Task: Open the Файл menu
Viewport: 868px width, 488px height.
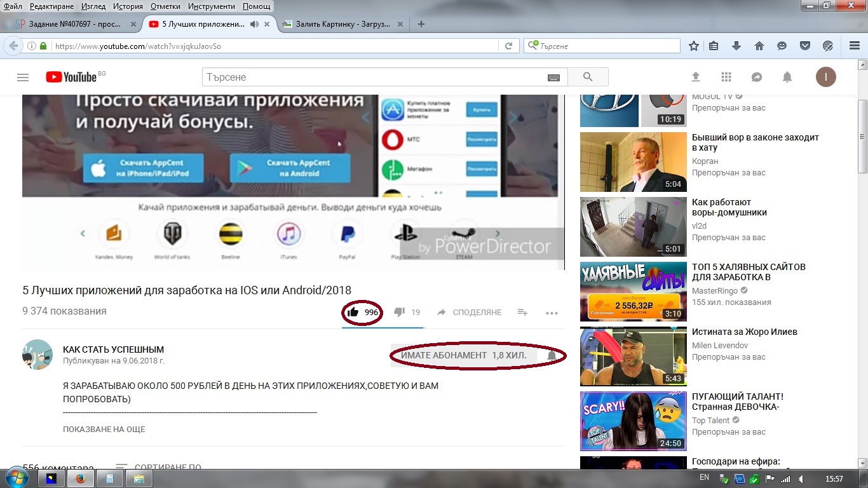Action: pos(13,6)
